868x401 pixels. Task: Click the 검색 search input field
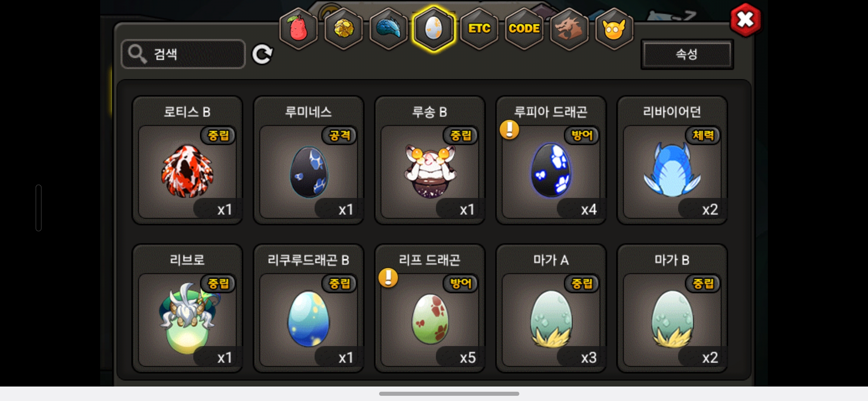[183, 54]
